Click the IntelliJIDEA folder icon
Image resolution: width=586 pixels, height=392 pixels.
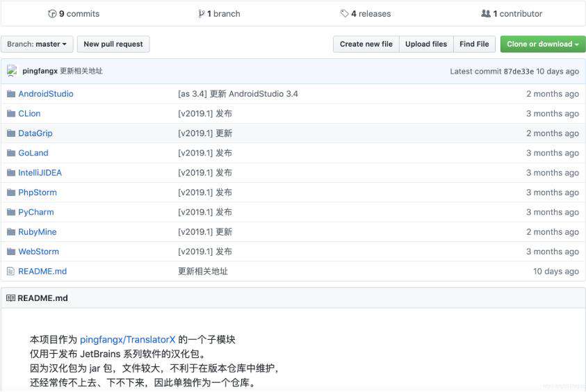11,173
